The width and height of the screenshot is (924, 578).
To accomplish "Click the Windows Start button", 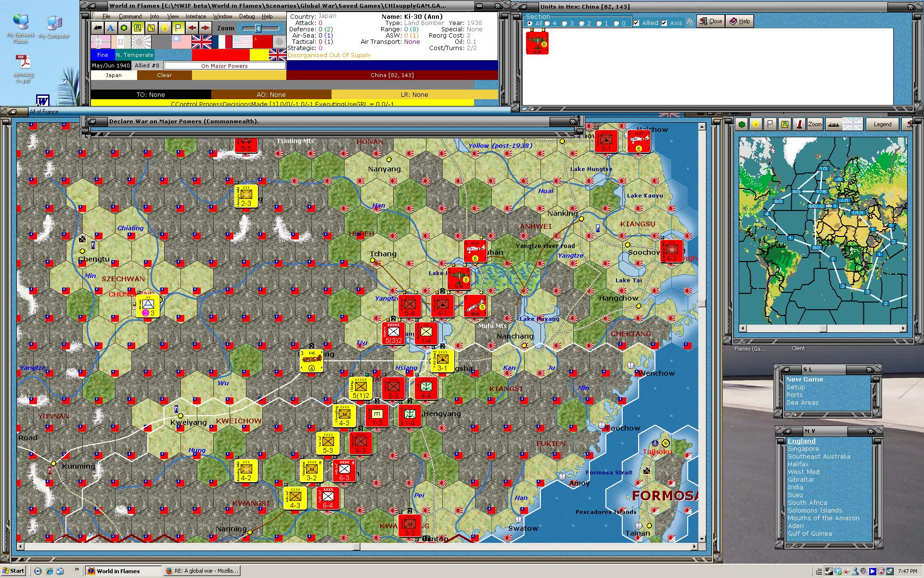I will coord(13,571).
